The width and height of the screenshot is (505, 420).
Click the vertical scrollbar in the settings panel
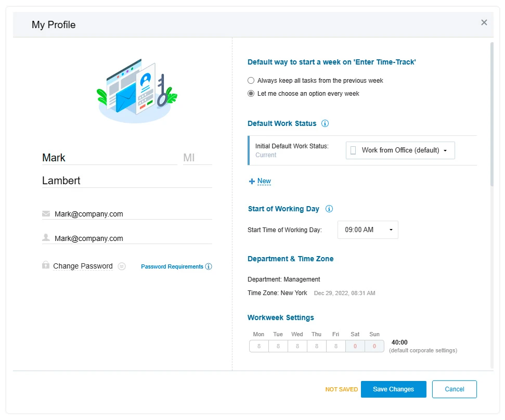pos(491,114)
